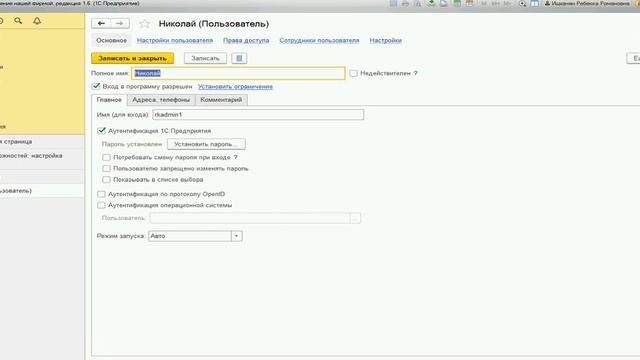Click zoom magnifier icon in title bar
This screenshot has height=360, width=640.
pyautogui.click(x=522, y=3)
